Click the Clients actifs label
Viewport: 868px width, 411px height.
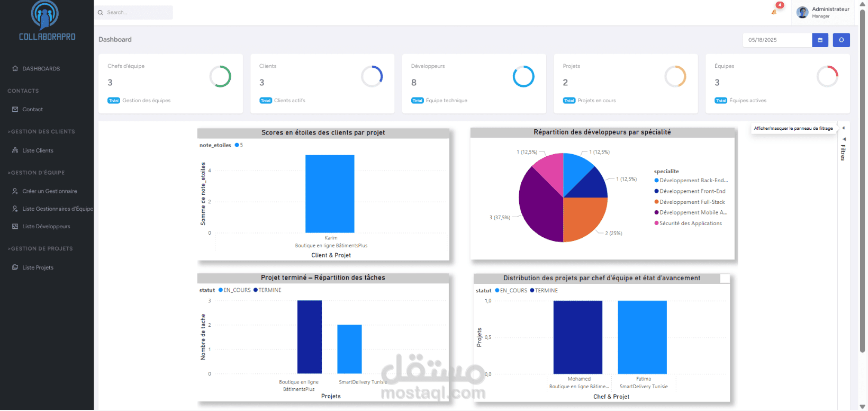tap(290, 101)
